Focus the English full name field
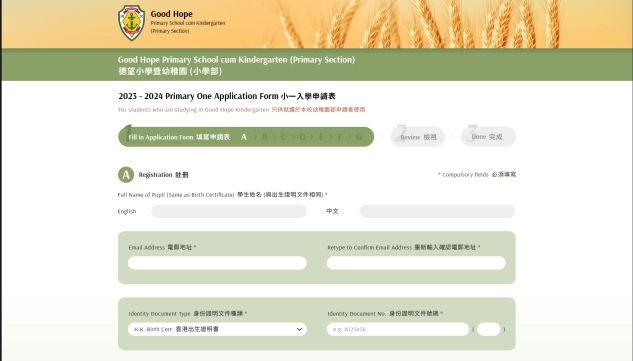The height and width of the screenshot is (361, 633). pyautogui.click(x=229, y=211)
